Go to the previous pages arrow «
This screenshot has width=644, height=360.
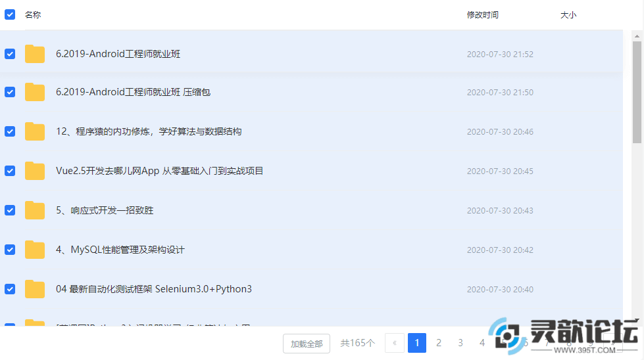tap(395, 343)
